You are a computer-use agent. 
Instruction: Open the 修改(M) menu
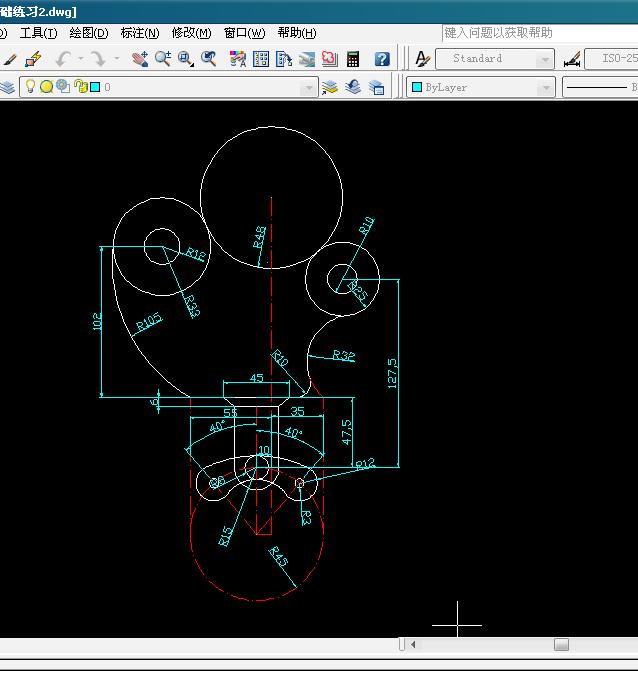[191, 33]
